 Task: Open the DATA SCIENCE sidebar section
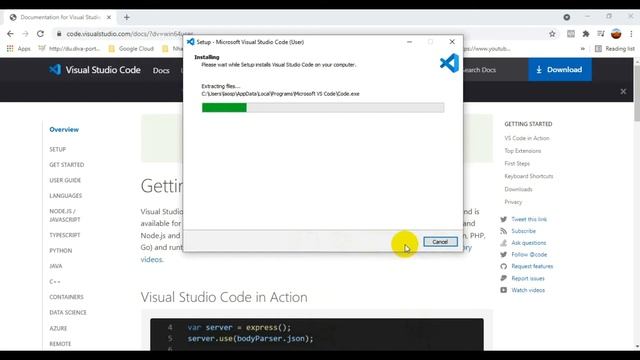(x=68, y=313)
